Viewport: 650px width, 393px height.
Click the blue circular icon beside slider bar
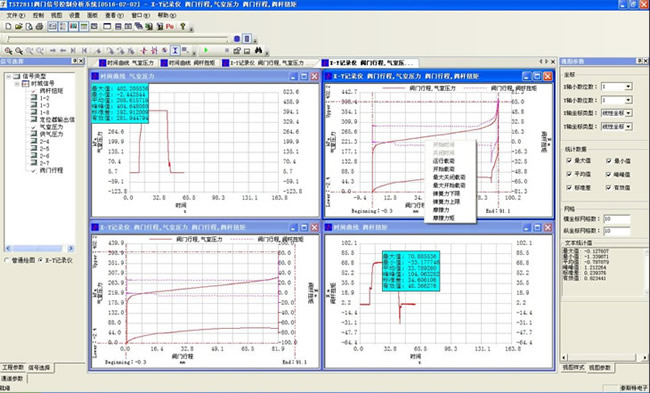[237, 39]
